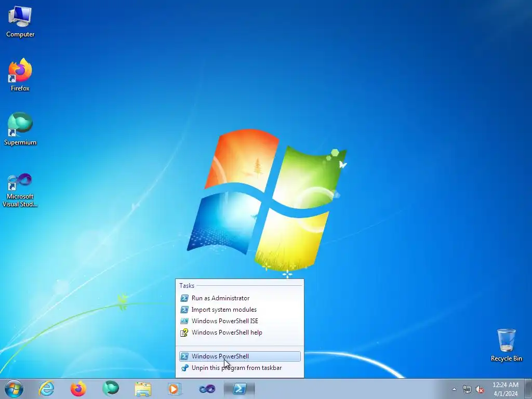Launch Internet Explorer from the taskbar

tap(46, 389)
